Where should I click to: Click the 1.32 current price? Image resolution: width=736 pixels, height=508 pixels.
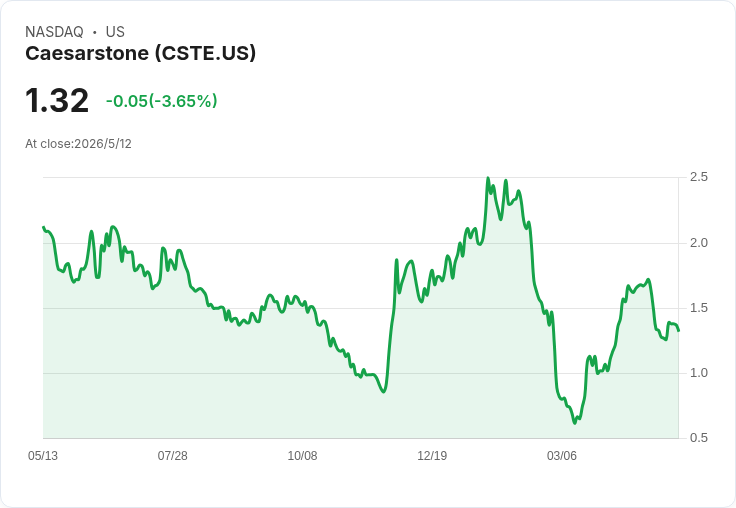pyautogui.click(x=57, y=100)
